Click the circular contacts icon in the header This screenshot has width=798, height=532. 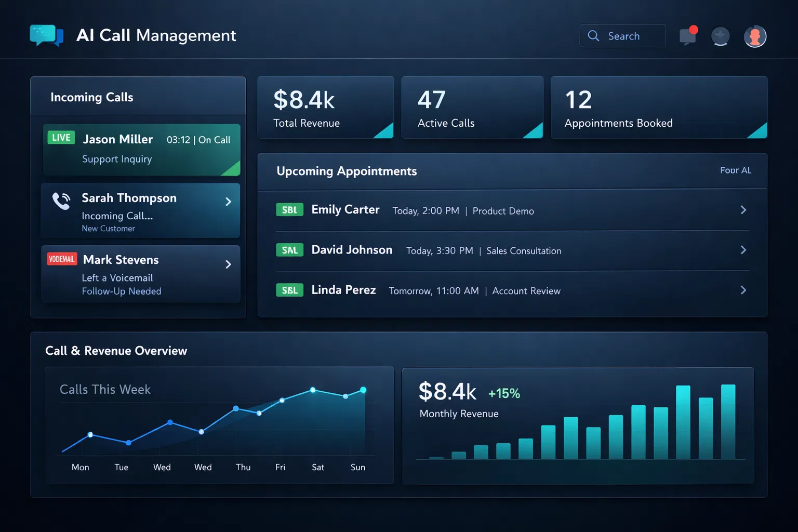[x=721, y=36]
